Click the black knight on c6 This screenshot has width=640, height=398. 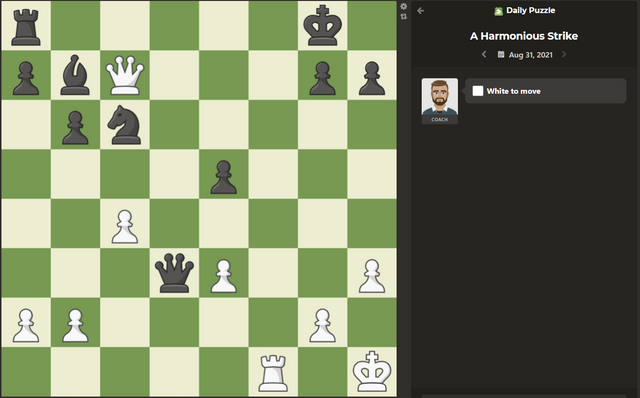(x=125, y=125)
